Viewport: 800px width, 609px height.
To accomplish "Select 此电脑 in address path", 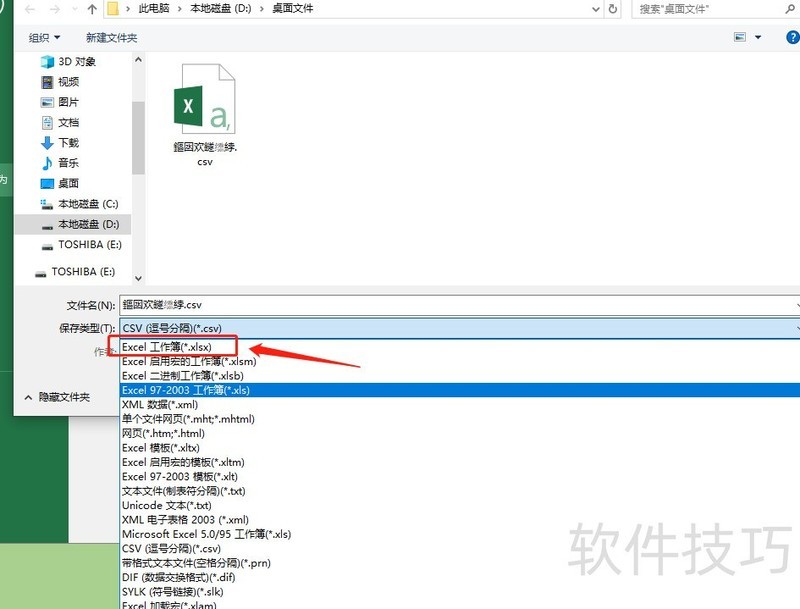I will [154, 9].
